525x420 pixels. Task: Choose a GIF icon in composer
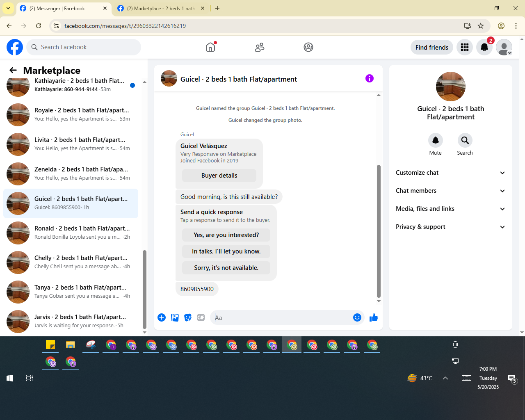pos(201,317)
